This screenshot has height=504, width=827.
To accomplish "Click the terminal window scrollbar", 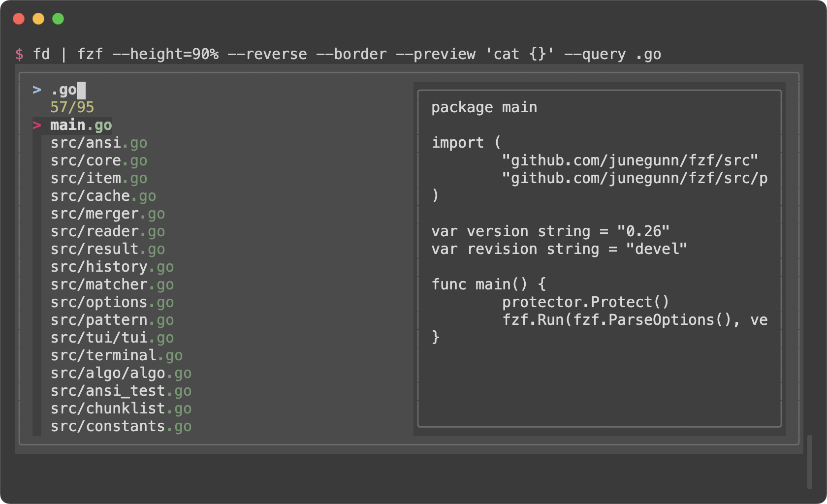I will coord(810,462).
